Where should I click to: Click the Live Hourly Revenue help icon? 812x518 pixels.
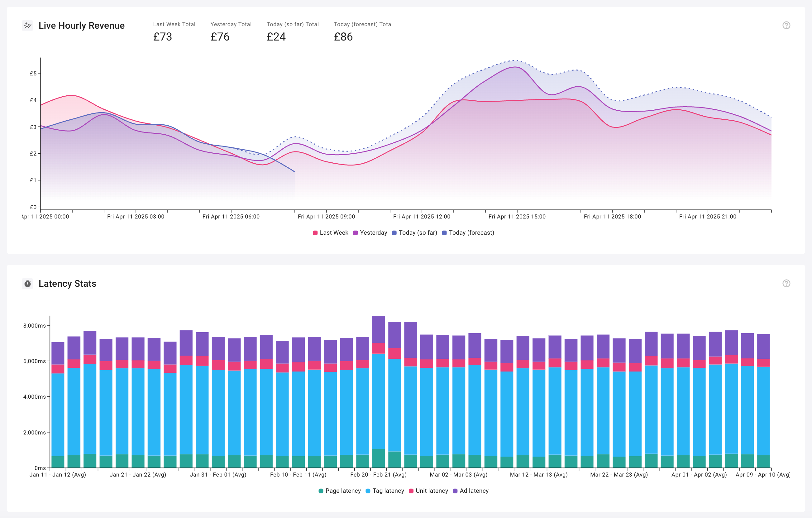coord(786,25)
